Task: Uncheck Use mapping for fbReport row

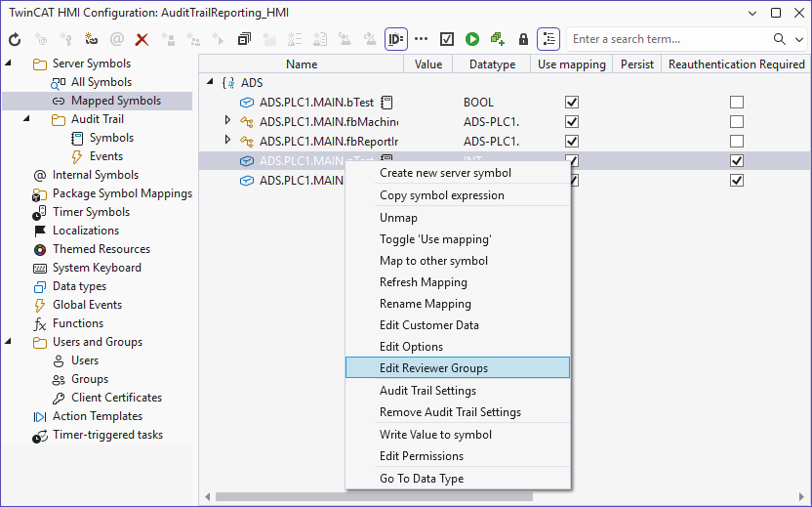Action: coord(572,142)
